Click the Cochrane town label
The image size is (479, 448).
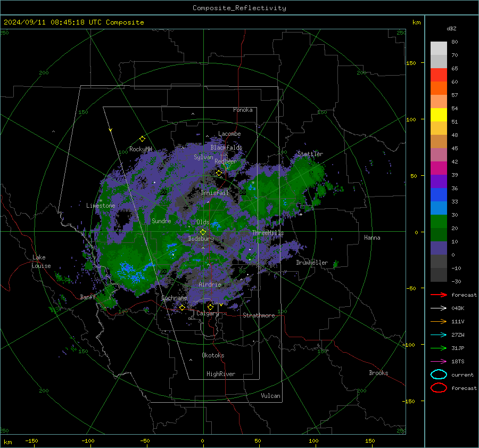(x=174, y=298)
